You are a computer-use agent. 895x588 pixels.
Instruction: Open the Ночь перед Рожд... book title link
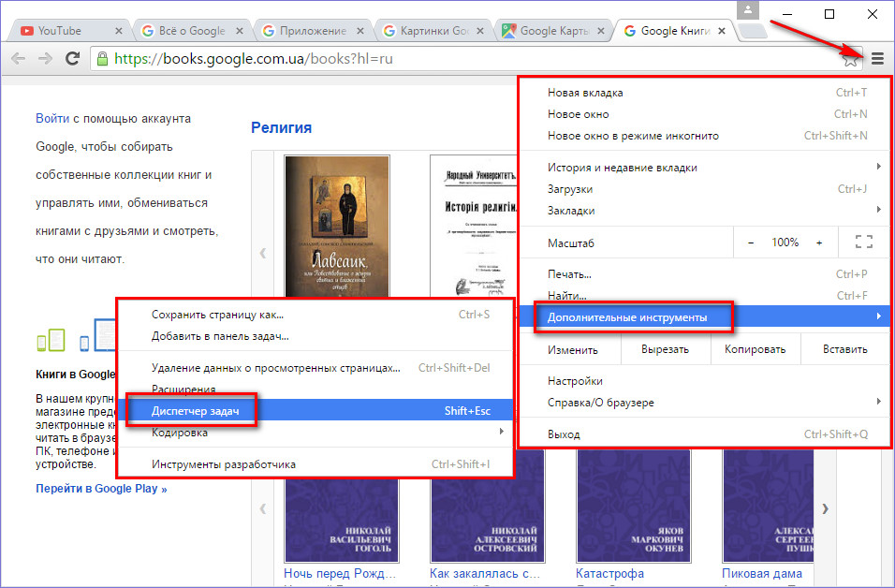340,573
